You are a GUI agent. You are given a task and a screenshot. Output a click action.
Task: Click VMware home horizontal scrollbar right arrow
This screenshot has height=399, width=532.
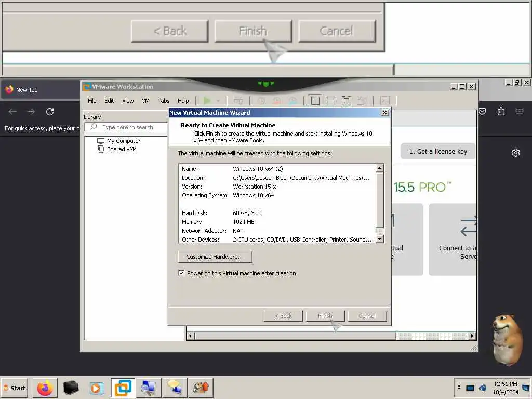(472, 336)
